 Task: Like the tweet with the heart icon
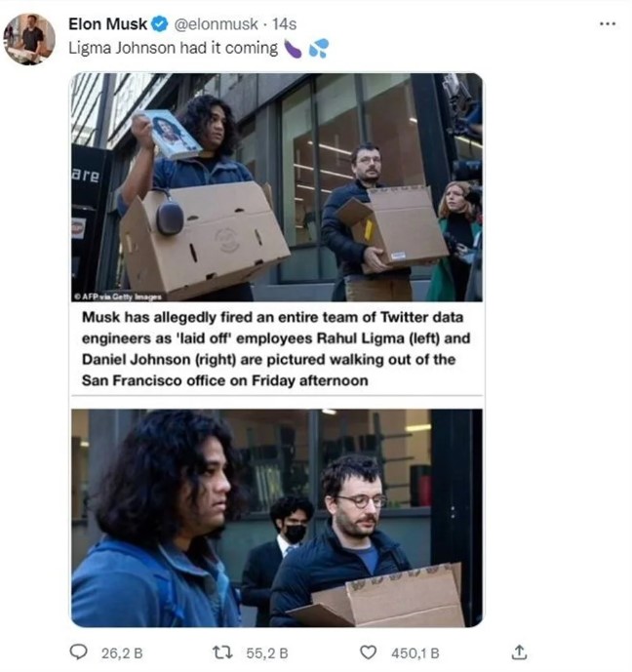coord(368,652)
